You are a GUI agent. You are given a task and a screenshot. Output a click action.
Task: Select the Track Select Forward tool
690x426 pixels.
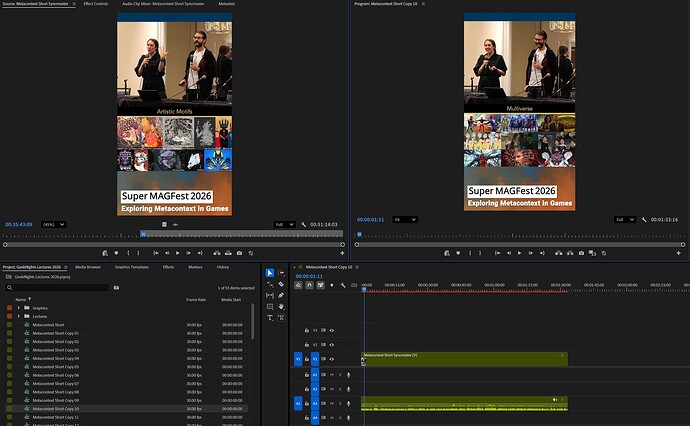281,273
